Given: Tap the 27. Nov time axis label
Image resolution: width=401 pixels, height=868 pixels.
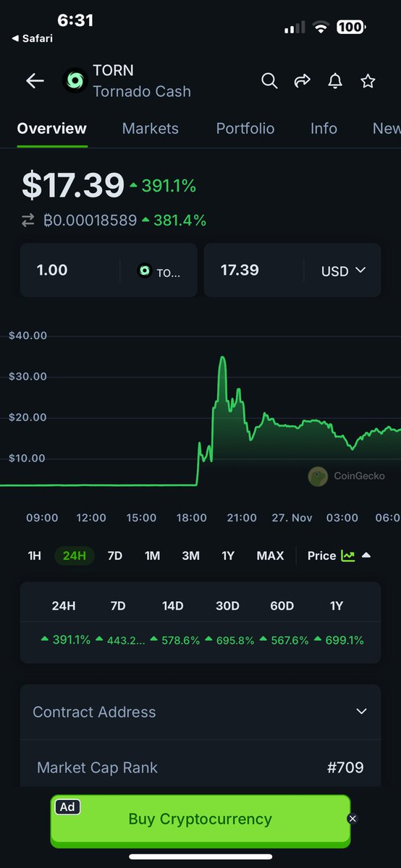Looking at the screenshot, I should [x=292, y=518].
